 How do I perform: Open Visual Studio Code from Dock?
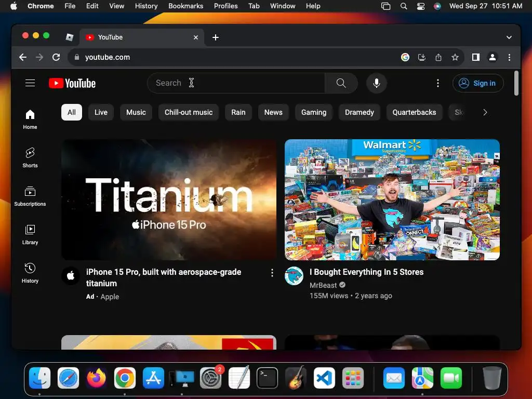point(324,378)
